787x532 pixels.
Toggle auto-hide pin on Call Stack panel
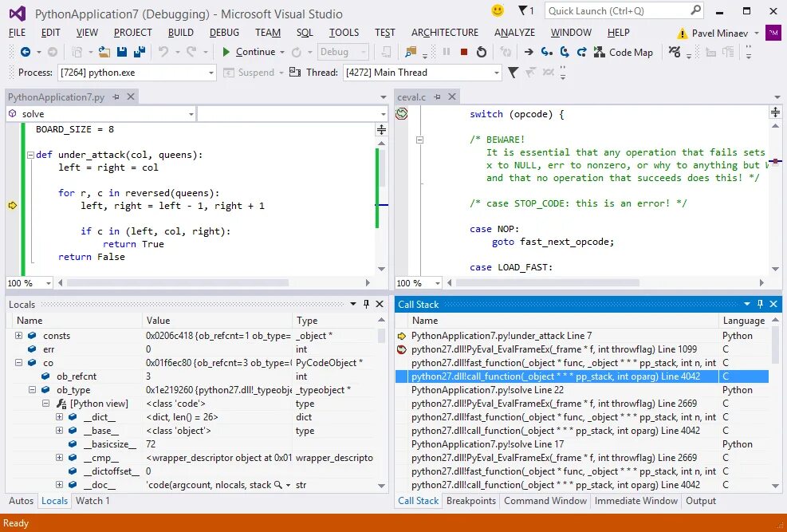760,304
